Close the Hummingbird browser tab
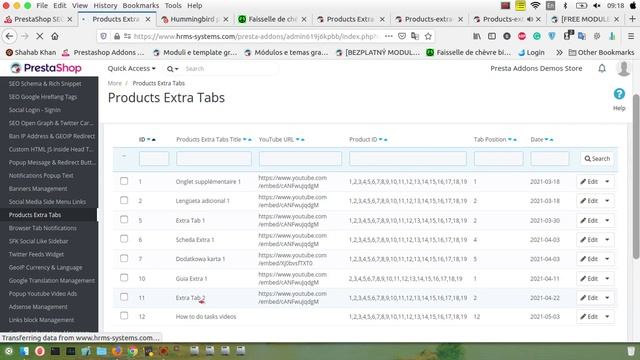640x360 pixels. [226, 19]
